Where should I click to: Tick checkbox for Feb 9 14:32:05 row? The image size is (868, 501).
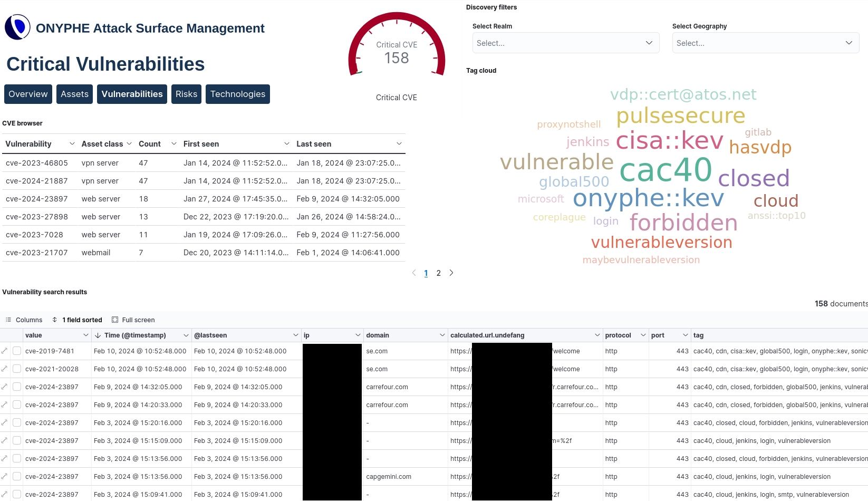coord(17,387)
